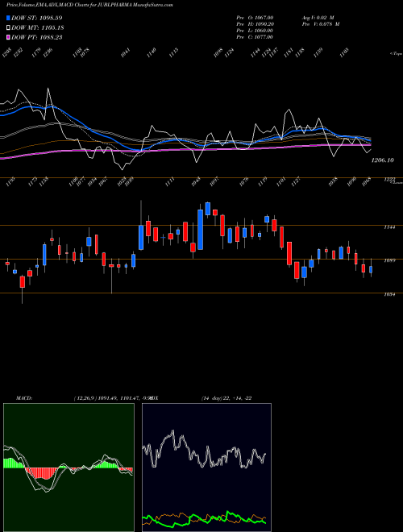The image size is (403, 532).
Task: Click the DOW ST: 1098.59 label
Action: [x=36, y=18]
